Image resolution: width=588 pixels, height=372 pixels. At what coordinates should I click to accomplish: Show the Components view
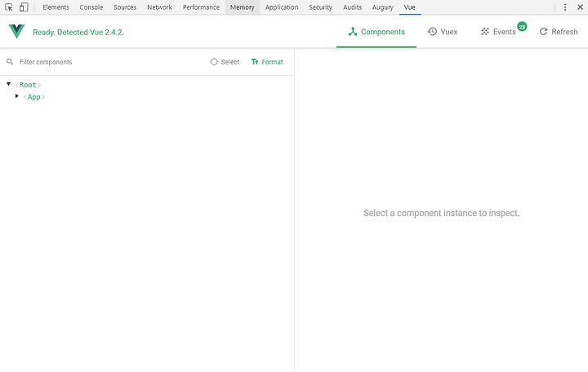click(376, 32)
